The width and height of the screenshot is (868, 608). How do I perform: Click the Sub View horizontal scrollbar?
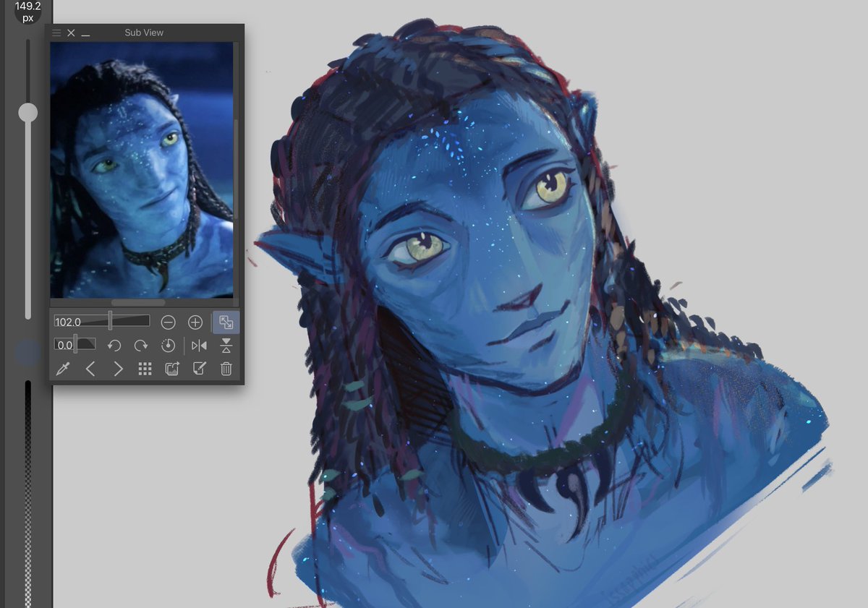(x=138, y=302)
